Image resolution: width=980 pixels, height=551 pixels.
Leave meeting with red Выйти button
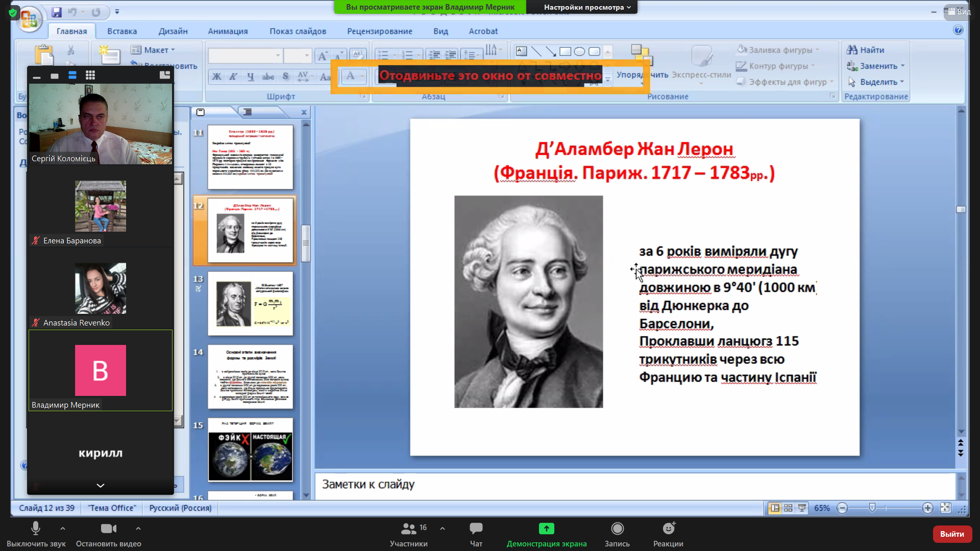[952, 534]
